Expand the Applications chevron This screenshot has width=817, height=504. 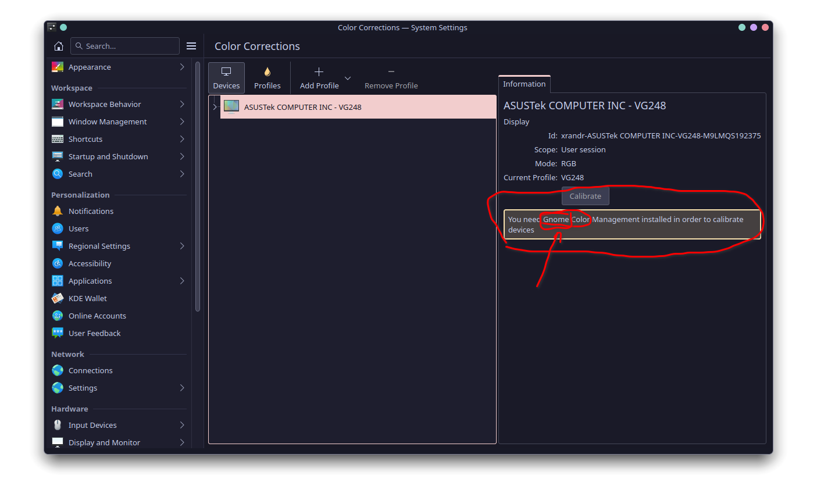pos(182,281)
